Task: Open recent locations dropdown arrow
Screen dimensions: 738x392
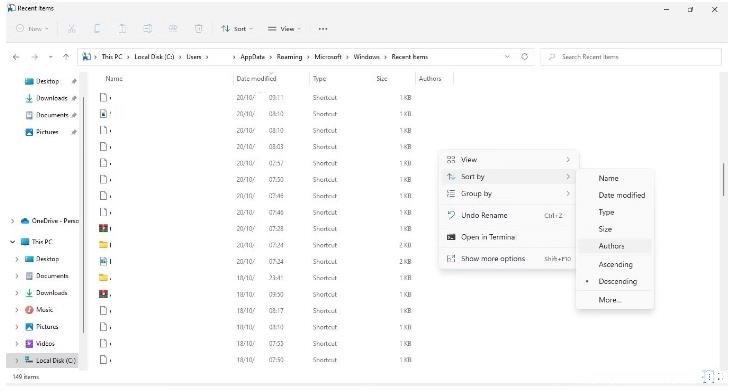Action: 50,57
